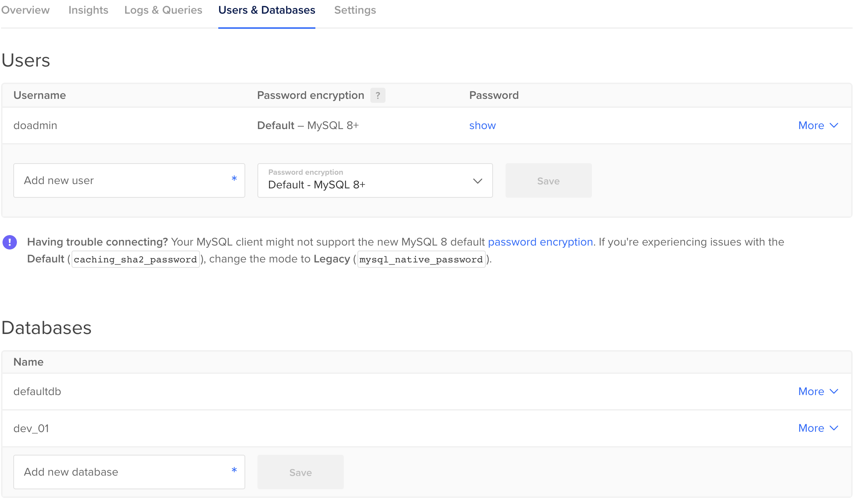Image resolution: width=858 pixels, height=504 pixels.
Task: Open the More menu for doadmin user
Action: 818,125
